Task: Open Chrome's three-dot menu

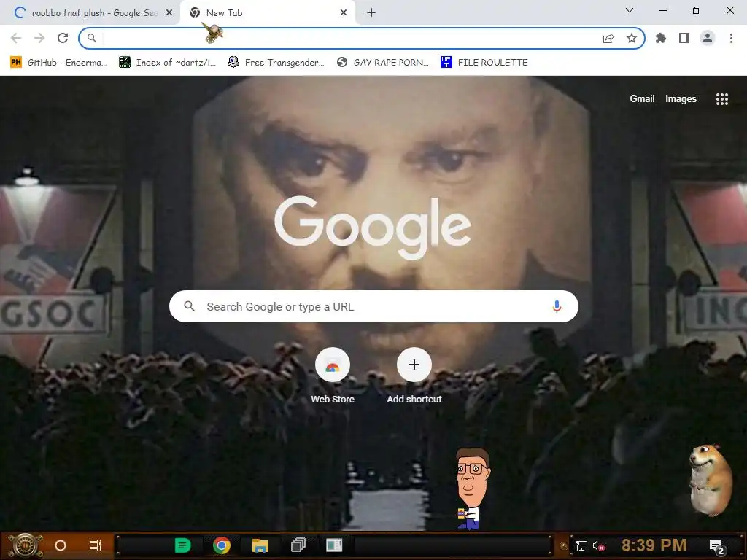Action: click(731, 38)
